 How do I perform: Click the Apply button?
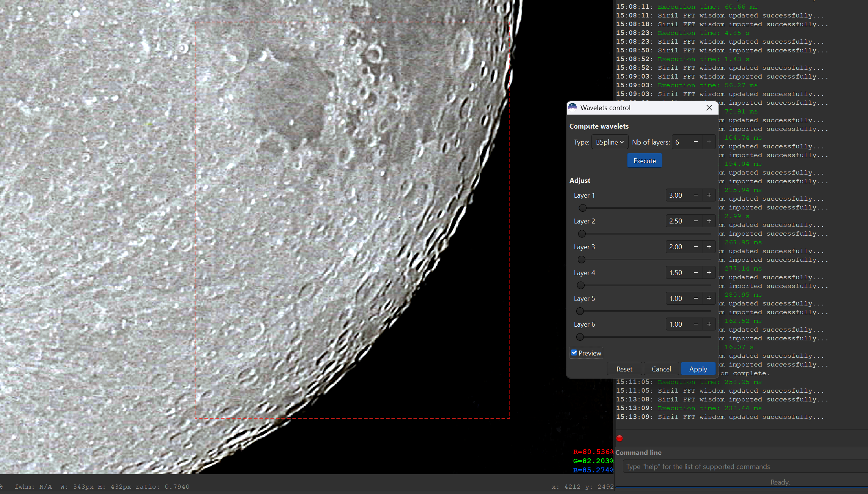click(698, 369)
